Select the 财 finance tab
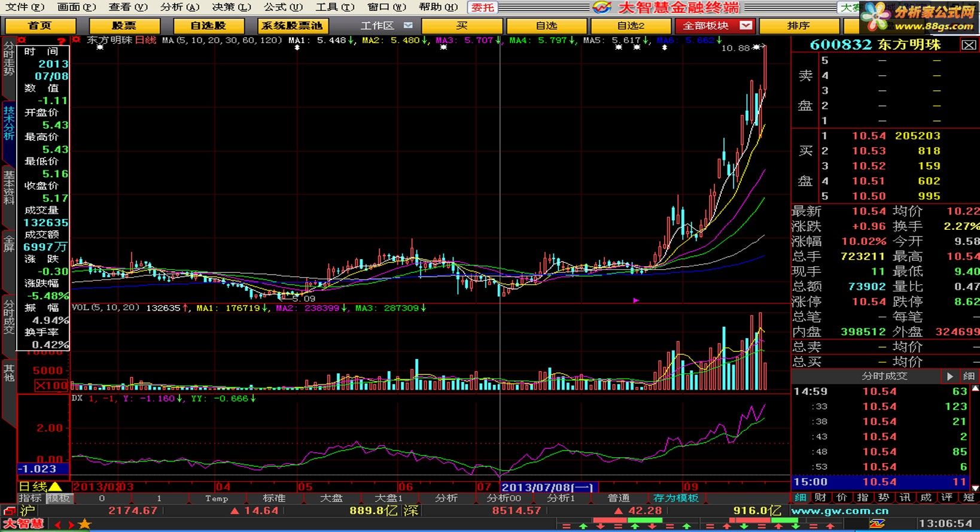Screen dimensions: 980x532 pyautogui.click(x=821, y=497)
